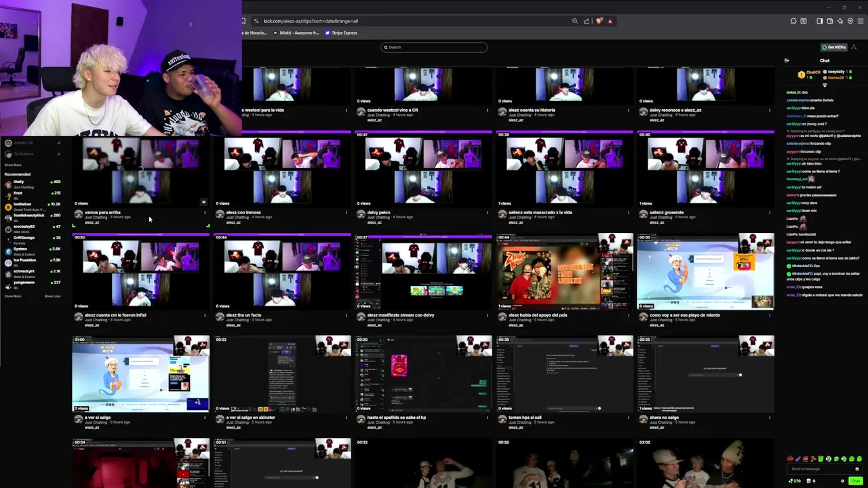
Task: Open options for 'ahora no salgo' clip
Action: [x=770, y=418]
